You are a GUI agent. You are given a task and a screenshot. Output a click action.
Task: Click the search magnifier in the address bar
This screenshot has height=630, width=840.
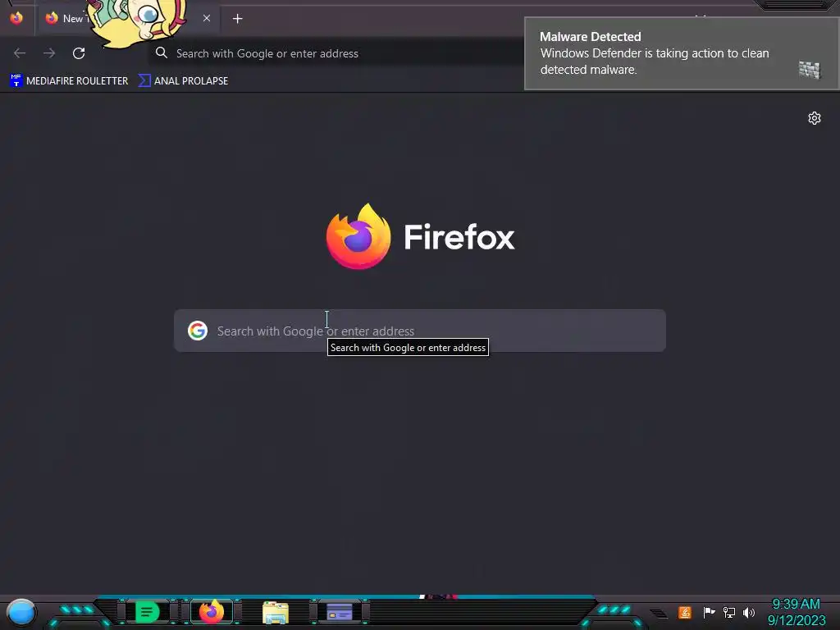pyautogui.click(x=162, y=52)
